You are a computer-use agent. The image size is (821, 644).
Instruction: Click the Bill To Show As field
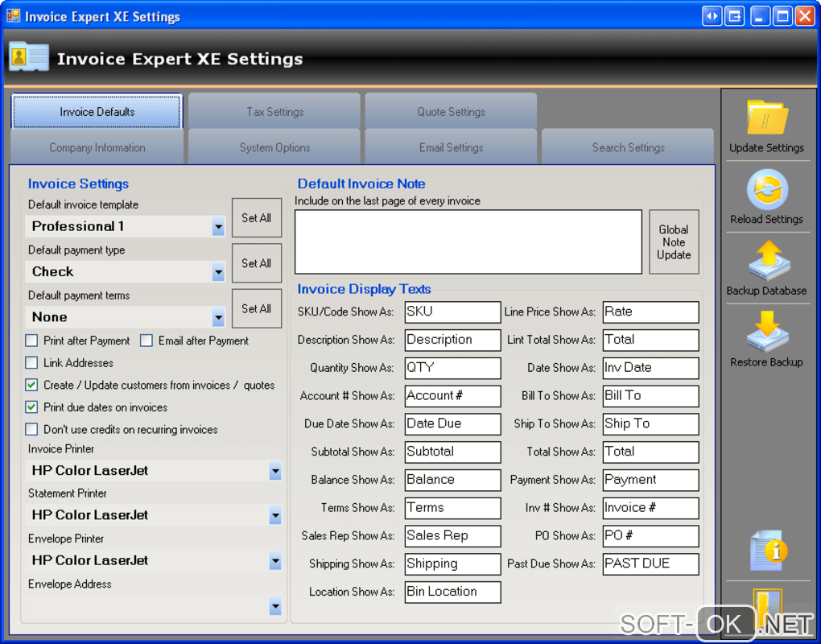651,396
